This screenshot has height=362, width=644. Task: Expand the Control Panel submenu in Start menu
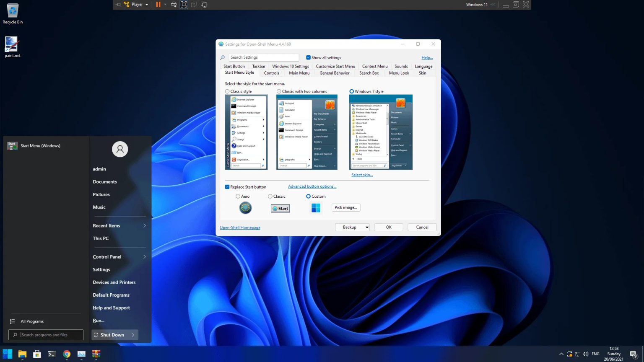pos(144,256)
